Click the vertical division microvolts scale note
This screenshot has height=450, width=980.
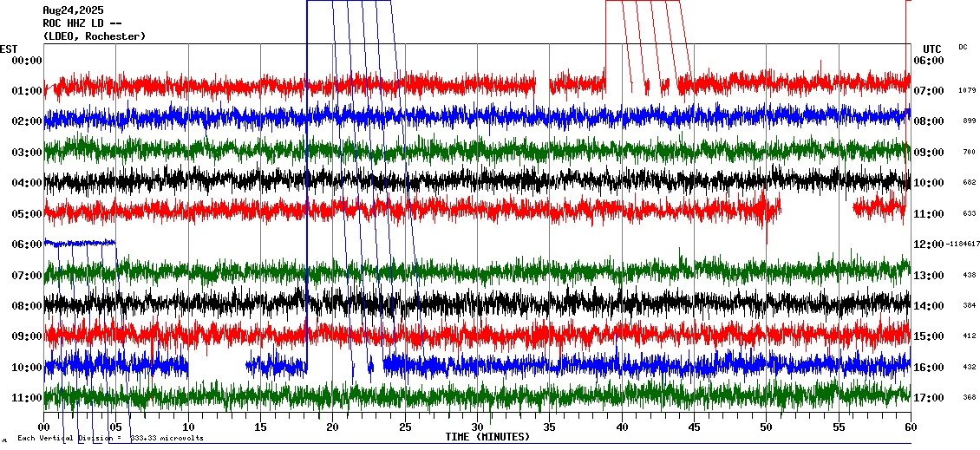(111, 438)
